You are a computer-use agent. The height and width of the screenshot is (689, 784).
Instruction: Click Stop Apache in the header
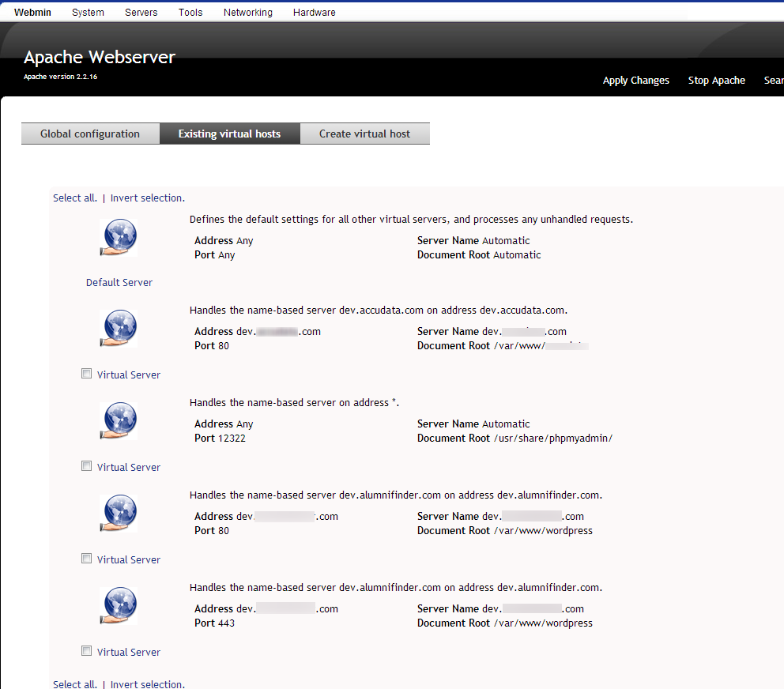716,81
